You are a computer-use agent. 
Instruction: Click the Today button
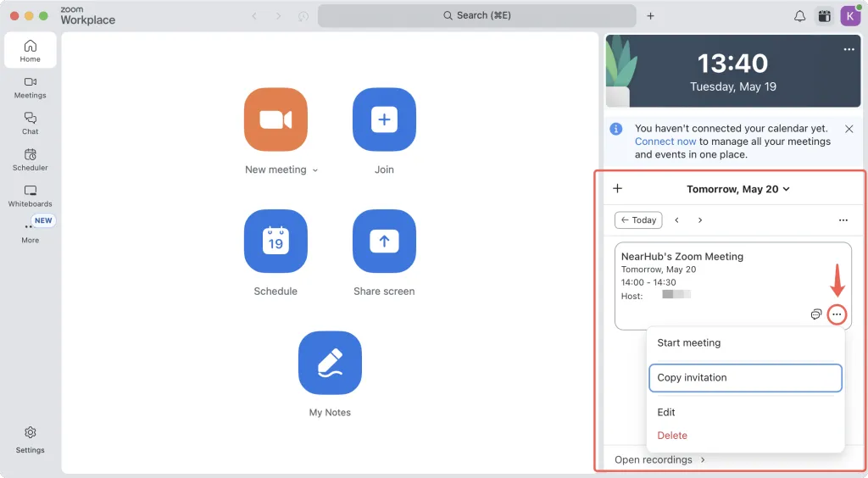[x=638, y=220]
